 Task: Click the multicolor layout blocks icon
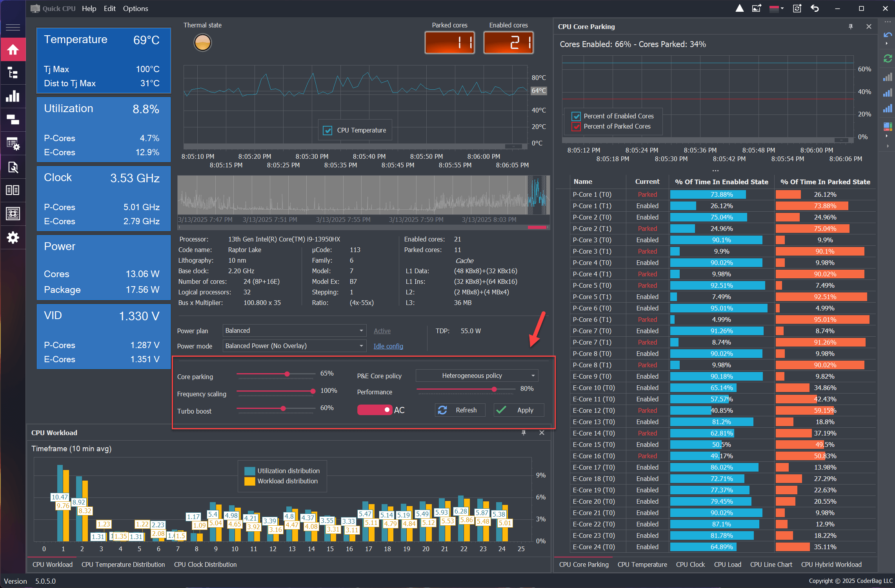888,126
